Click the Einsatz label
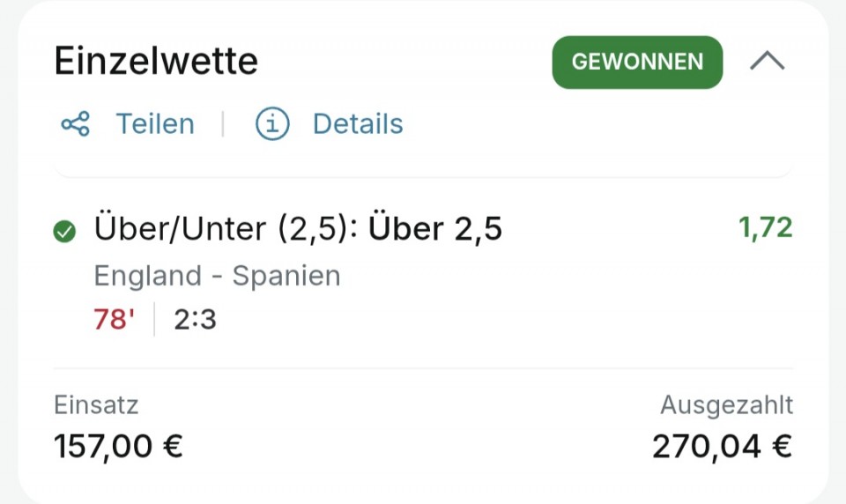The image size is (846, 504). pos(96,404)
